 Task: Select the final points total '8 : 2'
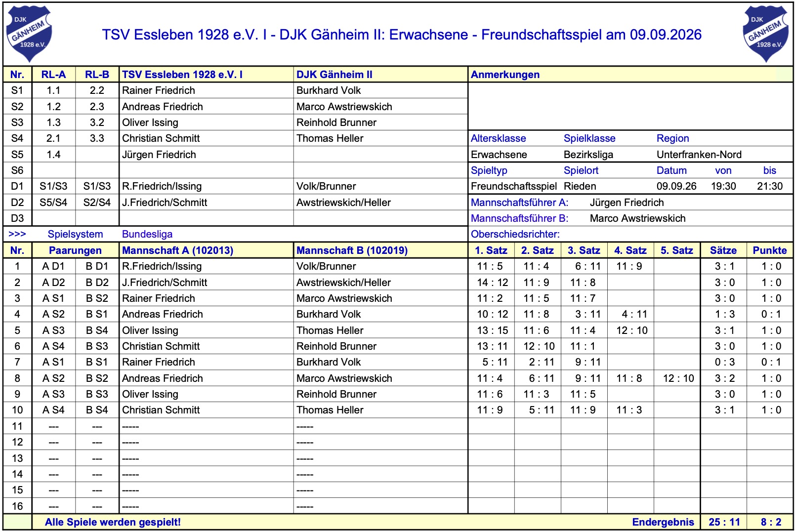[771, 522]
